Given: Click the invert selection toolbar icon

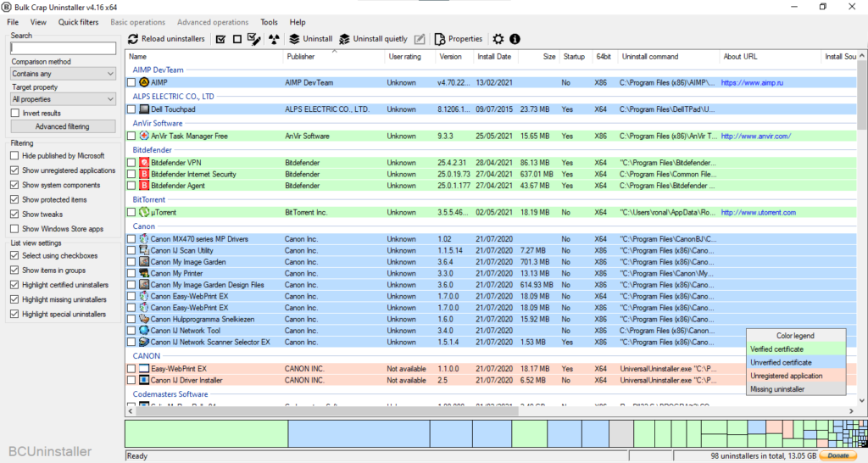Looking at the screenshot, I should point(254,39).
